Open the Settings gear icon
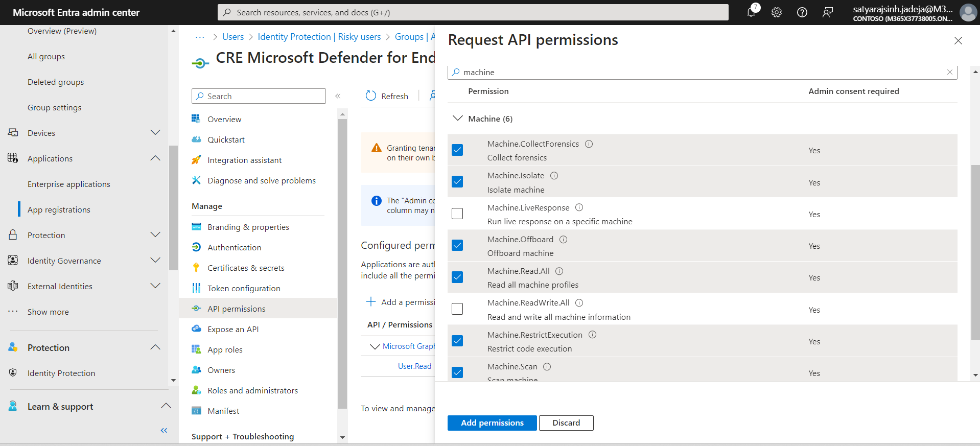This screenshot has height=446, width=980. point(777,12)
